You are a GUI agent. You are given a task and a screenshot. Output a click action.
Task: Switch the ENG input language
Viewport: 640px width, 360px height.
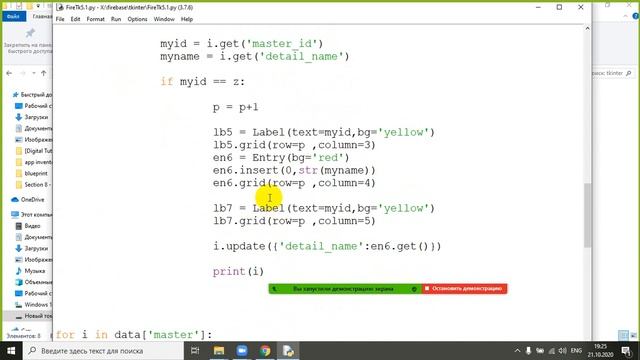click(576, 351)
